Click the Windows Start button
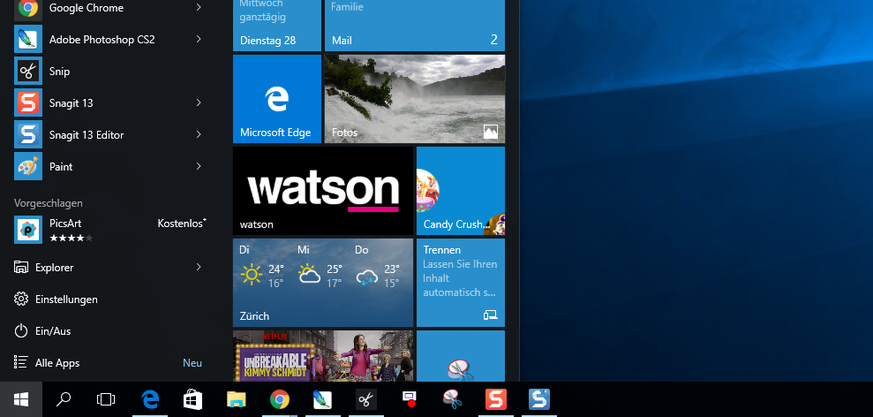This screenshot has width=873, height=417. [x=20, y=399]
